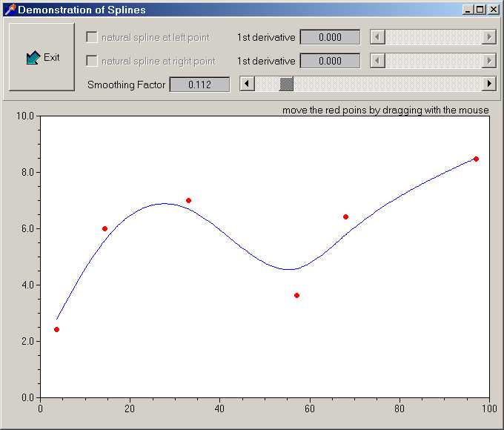This screenshot has height=430, width=504.
Task: Enable natural spline at right point
Action: [x=92, y=61]
